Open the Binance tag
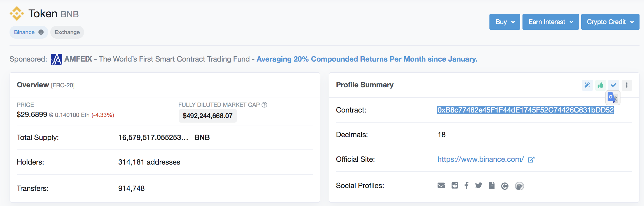Image resolution: width=644 pixels, height=206 pixels. [x=29, y=32]
